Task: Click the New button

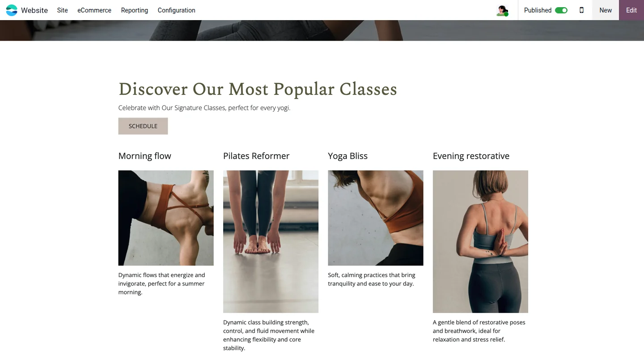Action: coord(606,10)
